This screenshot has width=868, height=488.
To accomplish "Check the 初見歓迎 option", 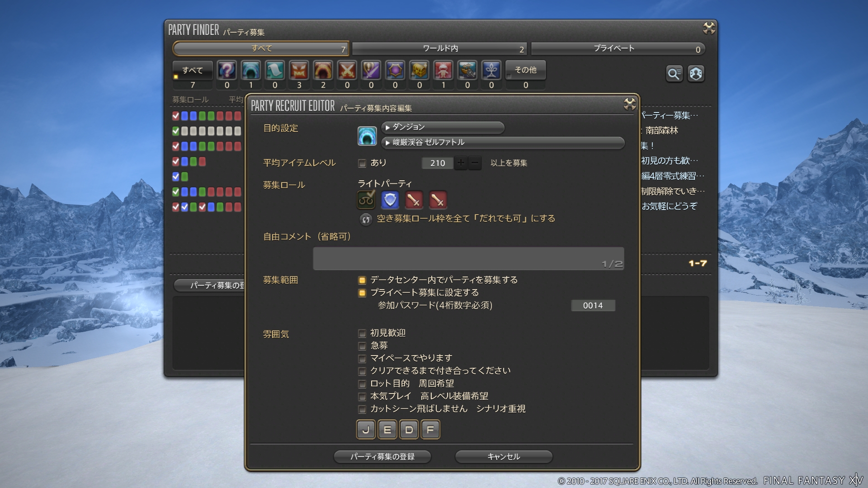I will [362, 333].
